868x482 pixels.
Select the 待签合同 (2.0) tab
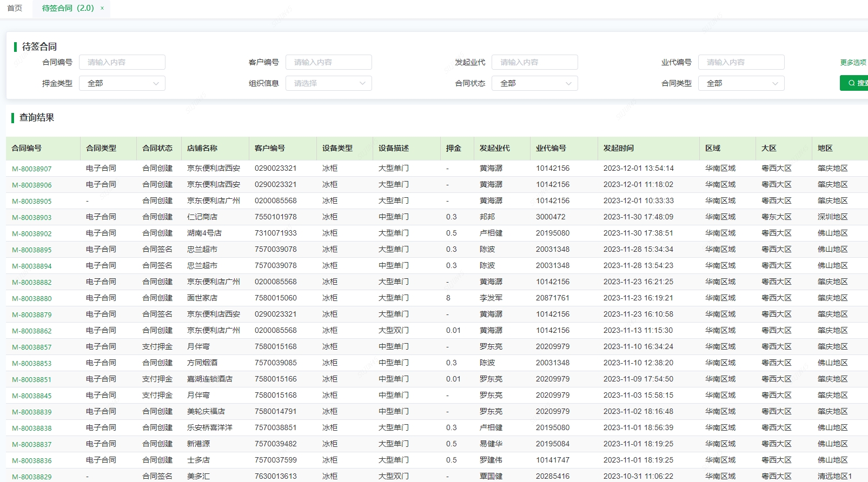pyautogui.click(x=68, y=8)
